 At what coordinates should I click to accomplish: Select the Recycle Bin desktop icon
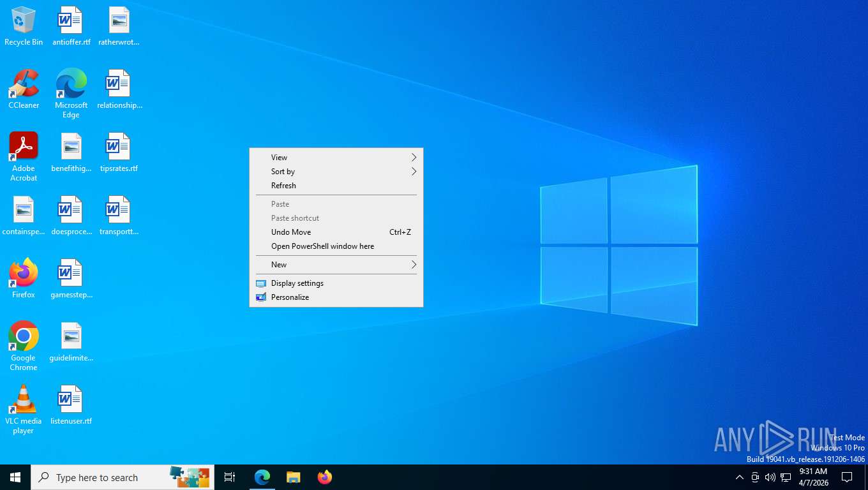[24, 27]
